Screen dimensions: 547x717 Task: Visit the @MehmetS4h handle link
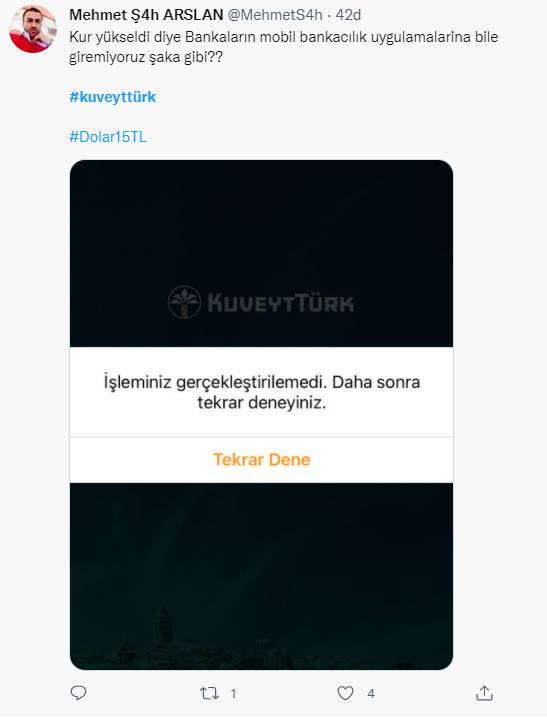(275, 15)
